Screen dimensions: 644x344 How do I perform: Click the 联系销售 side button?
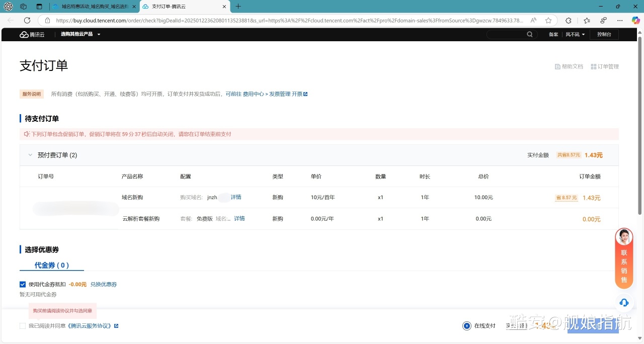click(x=624, y=259)
